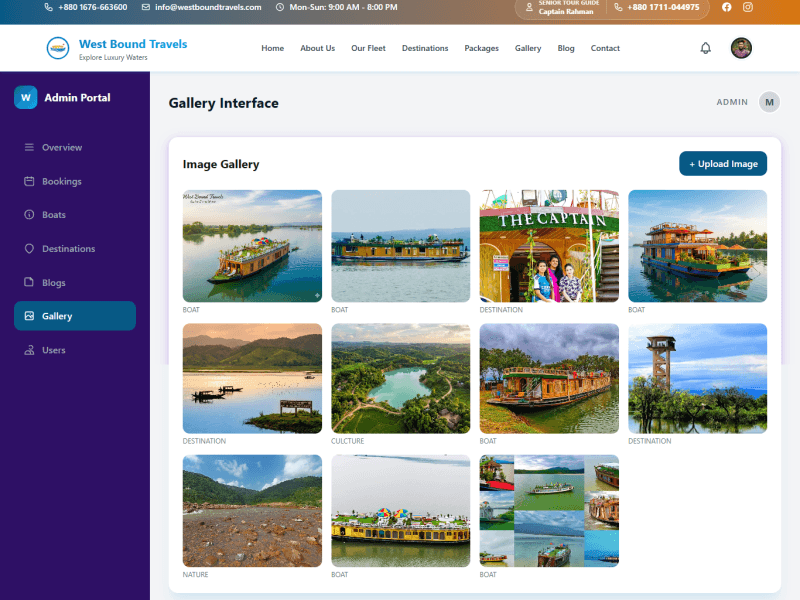This screenshot has height=600, width=800.
Task: Click the admin M avatar circle
Action: 769,102
